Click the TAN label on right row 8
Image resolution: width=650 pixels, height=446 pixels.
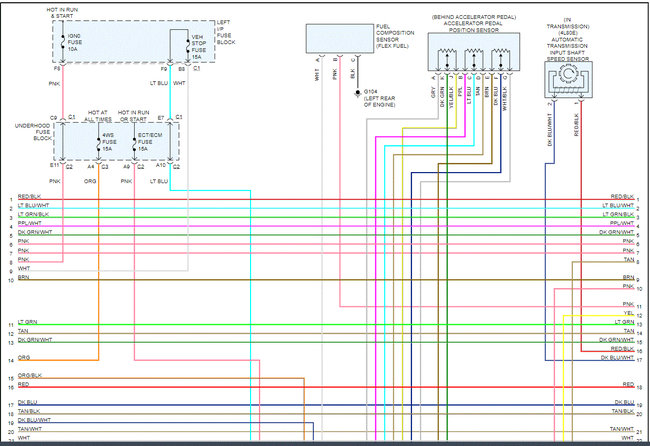[x=629, y=259]
